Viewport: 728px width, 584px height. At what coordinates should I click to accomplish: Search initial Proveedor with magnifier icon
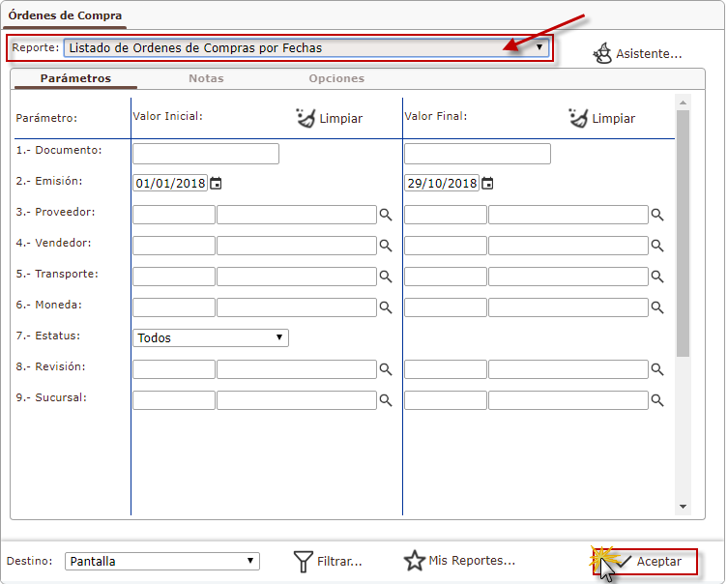pyautogui.click(x=385, y=215)
